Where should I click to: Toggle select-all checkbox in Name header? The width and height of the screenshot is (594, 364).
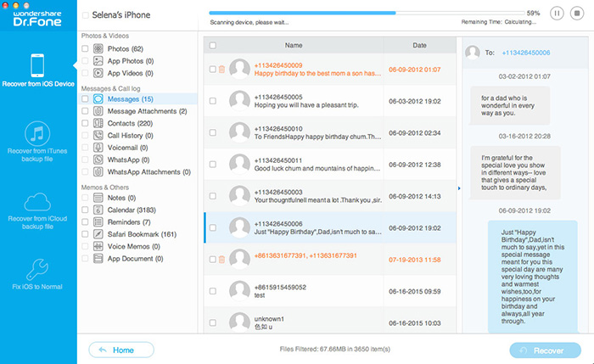pos(213,46)
